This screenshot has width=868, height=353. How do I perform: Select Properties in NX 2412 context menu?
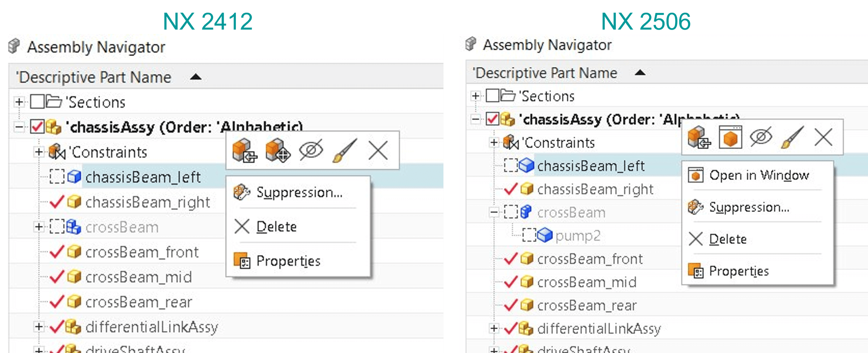299,261
